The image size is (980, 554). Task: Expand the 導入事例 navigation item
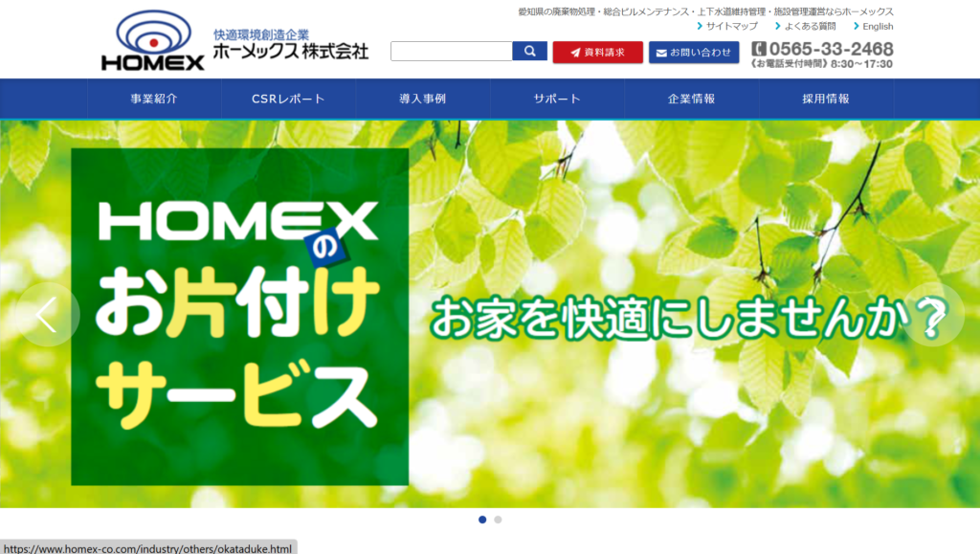point(423,99)
